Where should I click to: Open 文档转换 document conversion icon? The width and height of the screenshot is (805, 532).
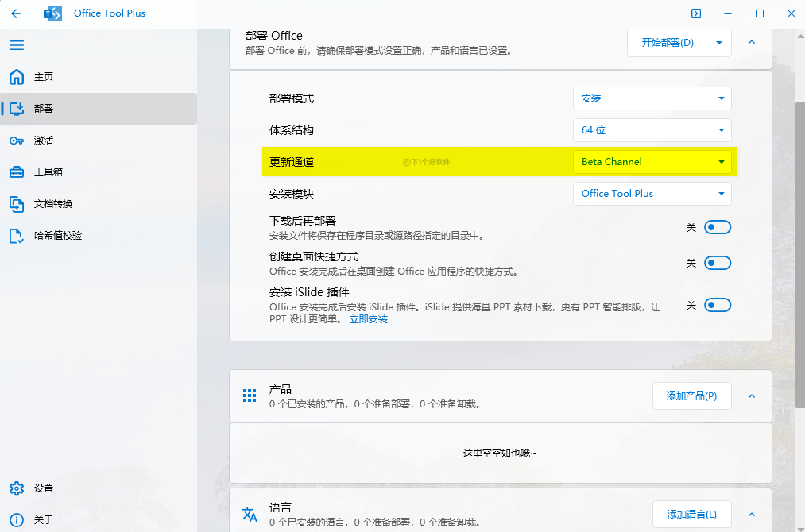tap(17, 204)
